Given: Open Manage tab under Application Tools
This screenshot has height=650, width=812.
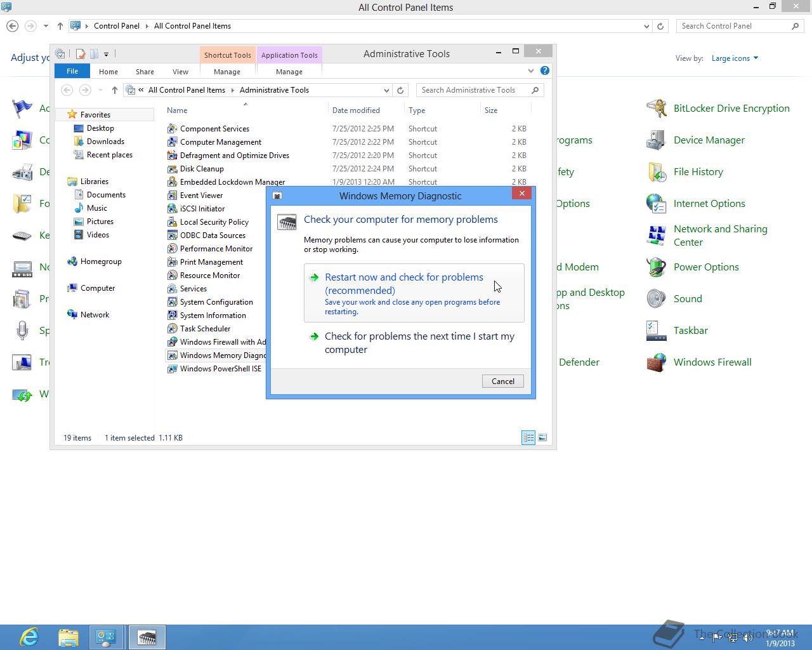Looking at the screenshot, I should [289, 72].
